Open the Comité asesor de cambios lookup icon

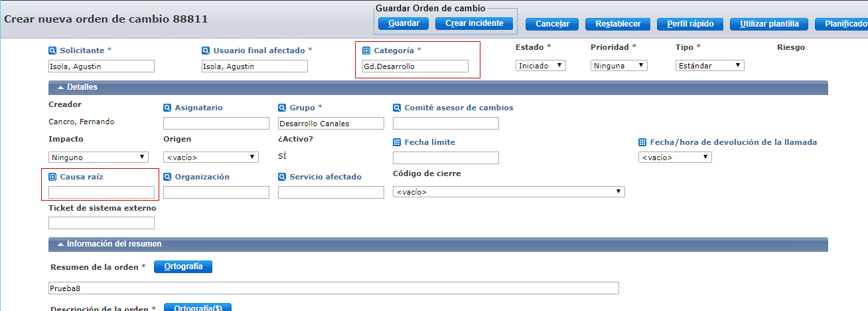click(x=397, y=108)
